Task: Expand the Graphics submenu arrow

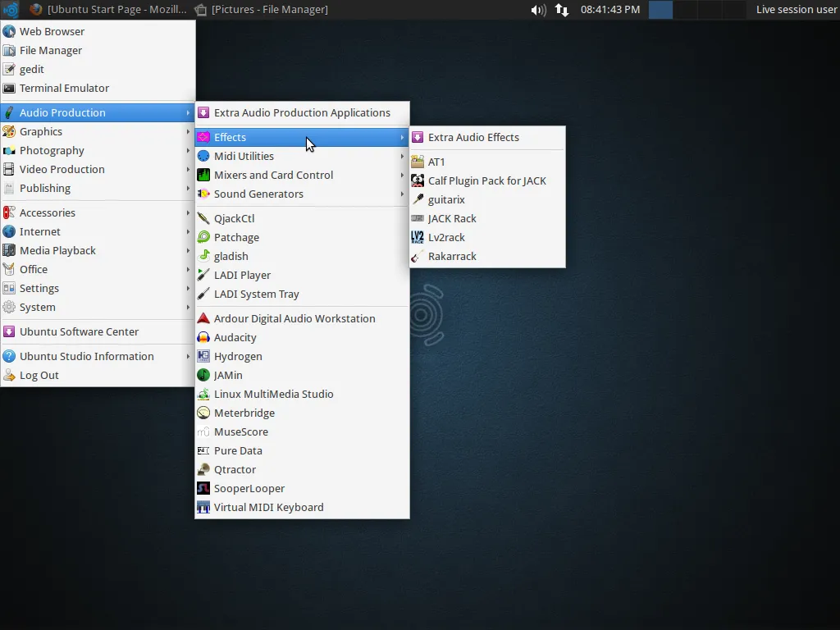Action: [x=188, y=132]
